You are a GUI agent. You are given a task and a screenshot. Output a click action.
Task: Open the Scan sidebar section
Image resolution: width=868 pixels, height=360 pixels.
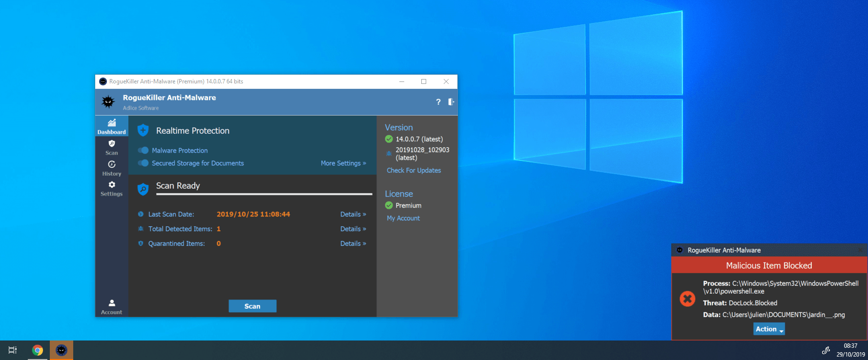point(112,147)
